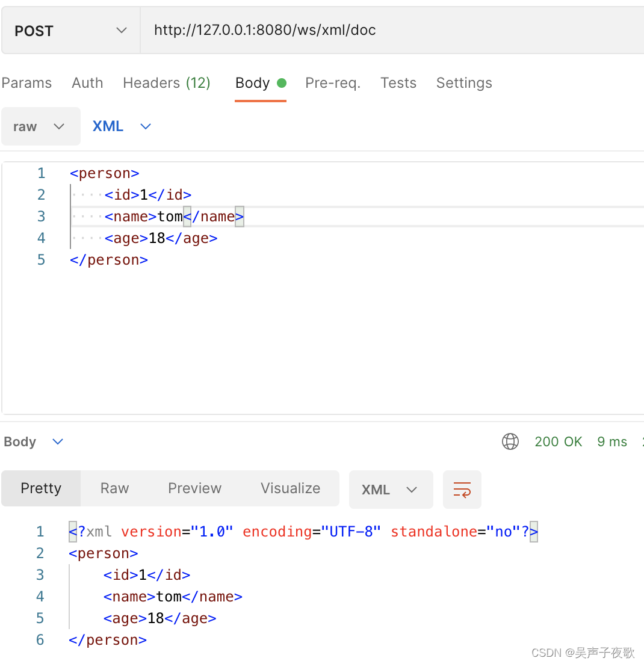Click response line <id>1</id>
The image size is (644, 664).
click(x=147, y=574)
